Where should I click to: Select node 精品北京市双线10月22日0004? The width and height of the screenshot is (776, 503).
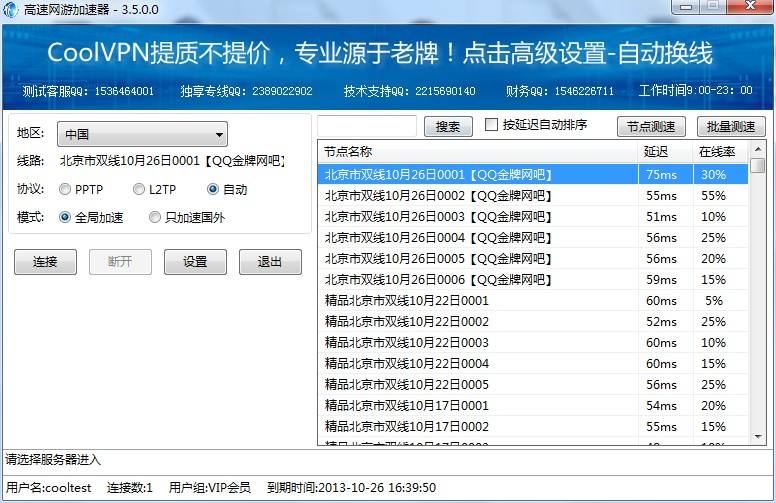(x=533, y=363)
